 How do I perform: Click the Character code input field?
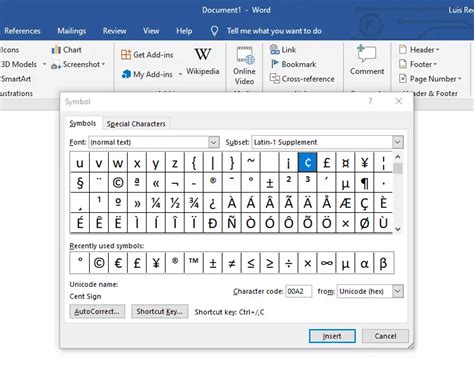(x=298, y=291)
